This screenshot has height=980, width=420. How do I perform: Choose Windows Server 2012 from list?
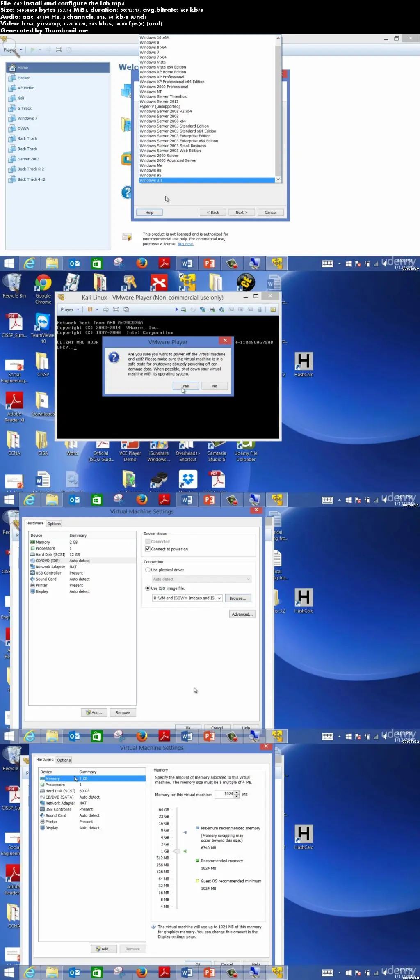point(159,101)
